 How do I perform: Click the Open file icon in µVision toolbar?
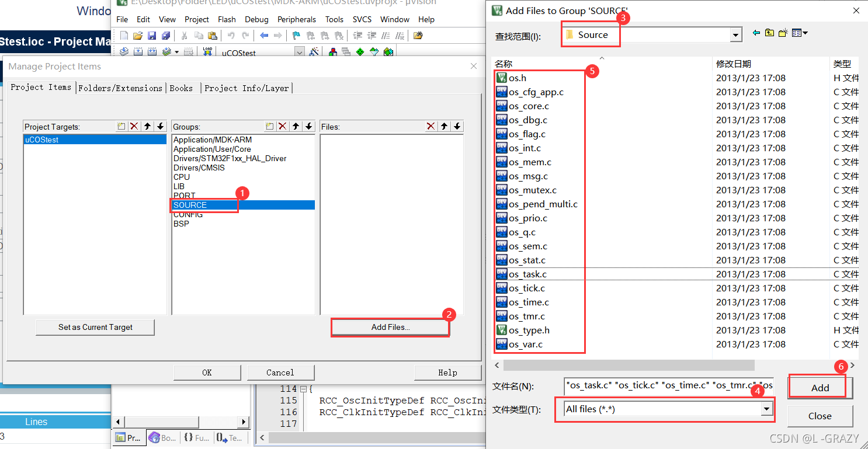(138, 36)
